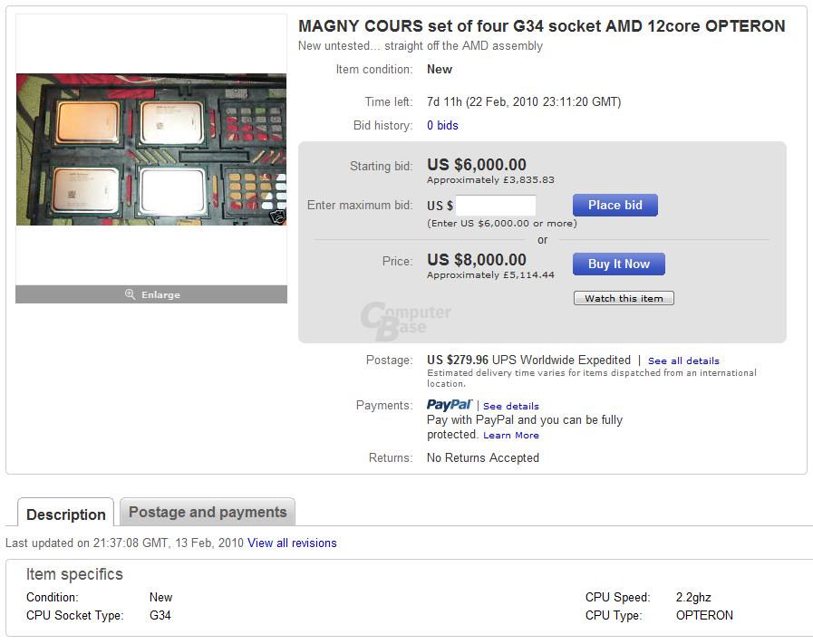Click the Enlarge magnifier icon
The image size is (813, 644).
[x=131, y=294]
